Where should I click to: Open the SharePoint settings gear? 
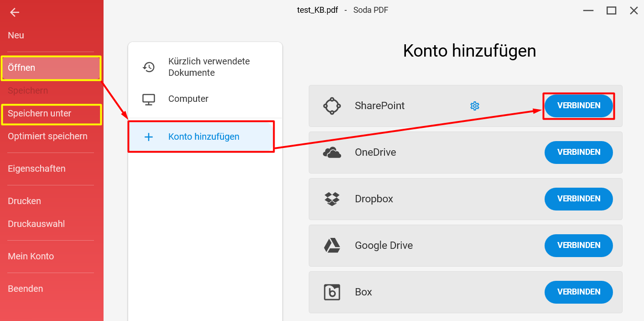[x=475, y=106]
